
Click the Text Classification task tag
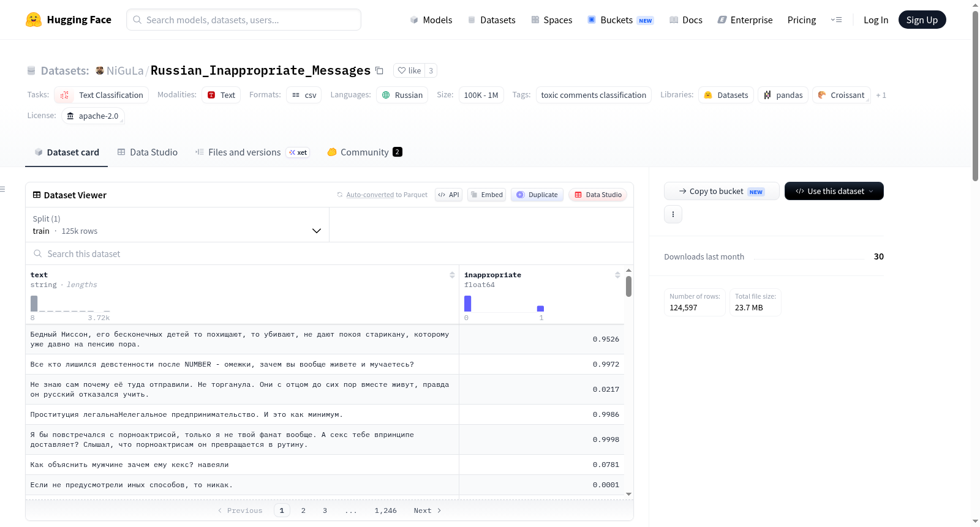click(x=102, y=95)
